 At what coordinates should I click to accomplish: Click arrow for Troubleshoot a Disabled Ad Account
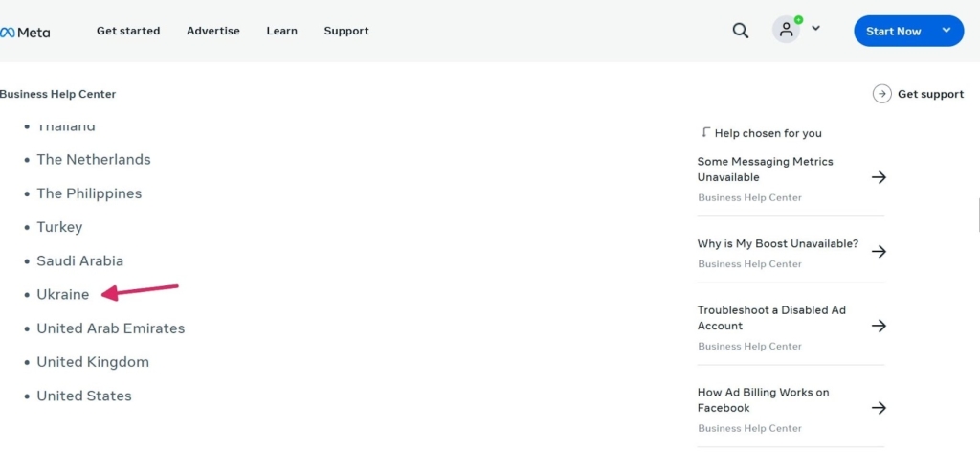coord(879,326)
